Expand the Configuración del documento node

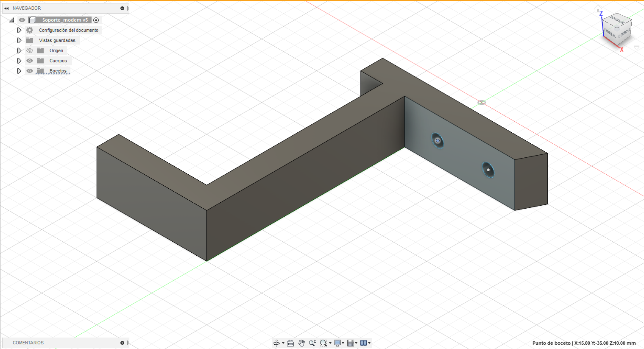19,30
